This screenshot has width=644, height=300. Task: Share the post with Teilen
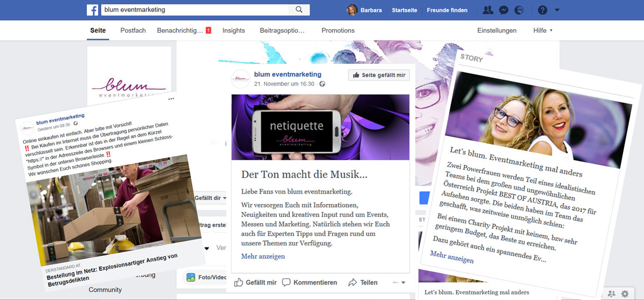[363, 282]
